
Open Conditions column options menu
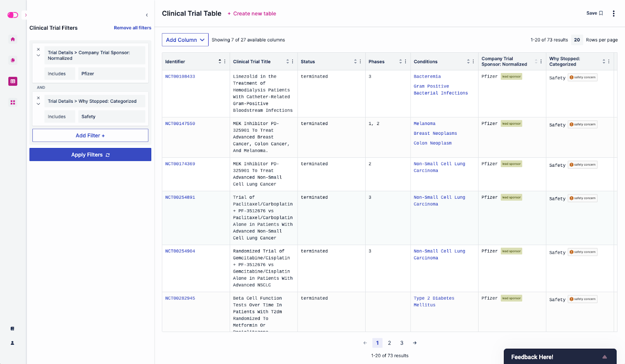(473, 61)
